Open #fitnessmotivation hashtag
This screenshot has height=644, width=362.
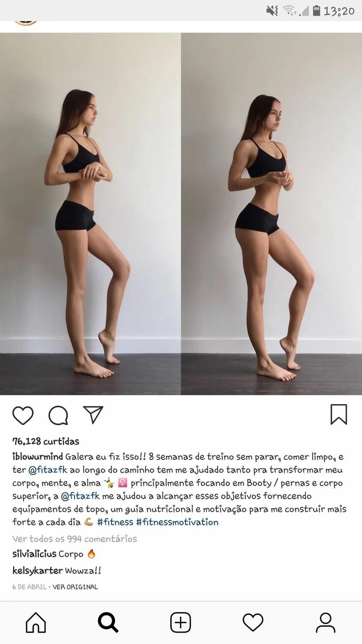pyautogui.click(x=177, y=522)
